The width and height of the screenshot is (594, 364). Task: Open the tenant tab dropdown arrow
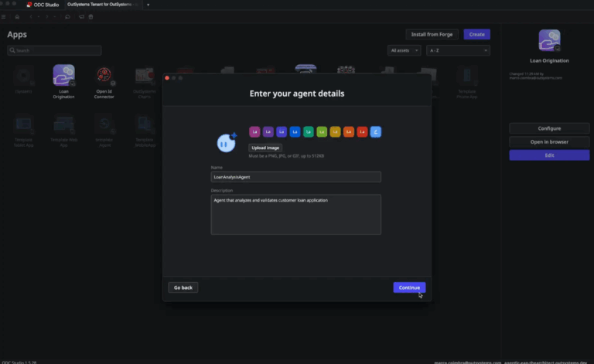coord(148,5)
